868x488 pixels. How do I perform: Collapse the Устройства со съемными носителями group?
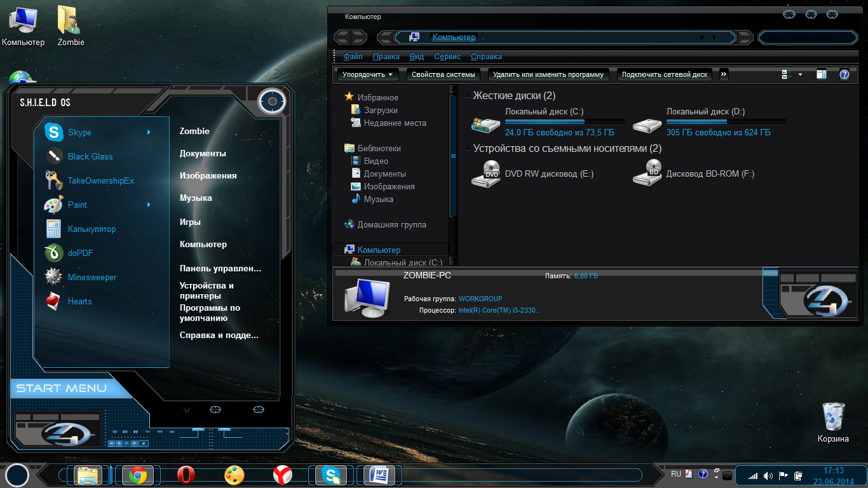coord(468,149)
